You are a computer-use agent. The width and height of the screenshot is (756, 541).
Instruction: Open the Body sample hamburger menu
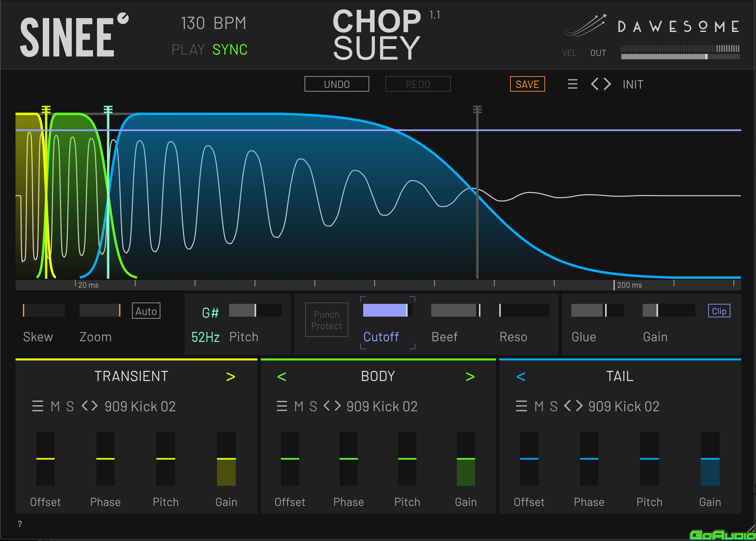pyautogui.click(x=282, y=406)
